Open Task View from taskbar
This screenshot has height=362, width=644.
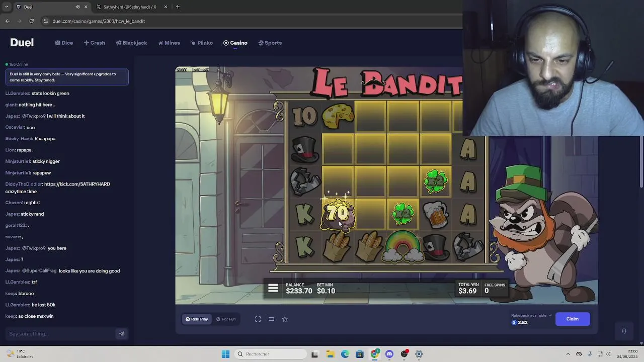pos(315,354)
